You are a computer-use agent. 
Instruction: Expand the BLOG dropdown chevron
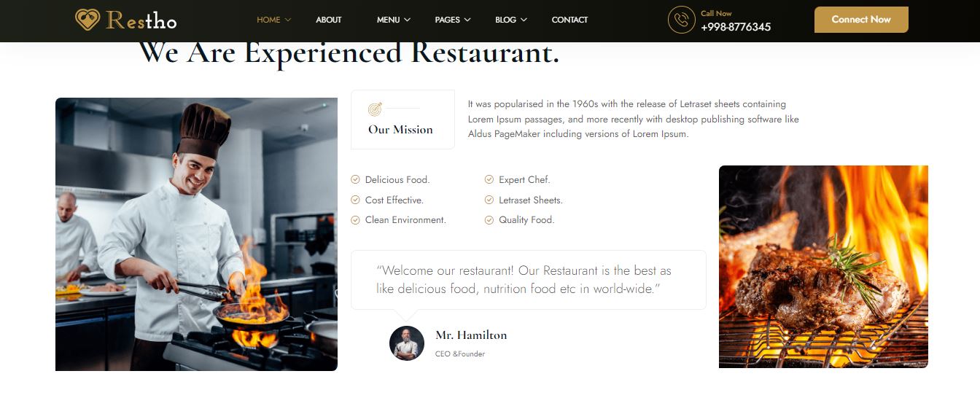coord(524,20)
